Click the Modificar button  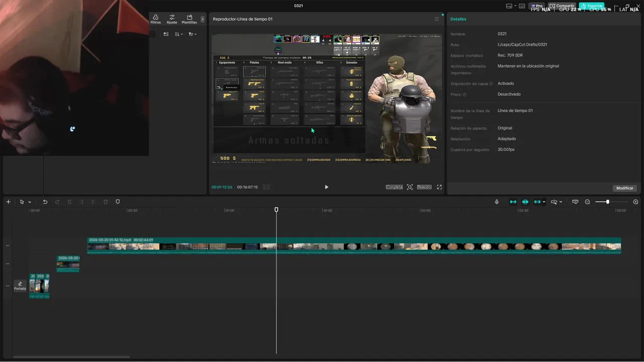pos(625,188)
